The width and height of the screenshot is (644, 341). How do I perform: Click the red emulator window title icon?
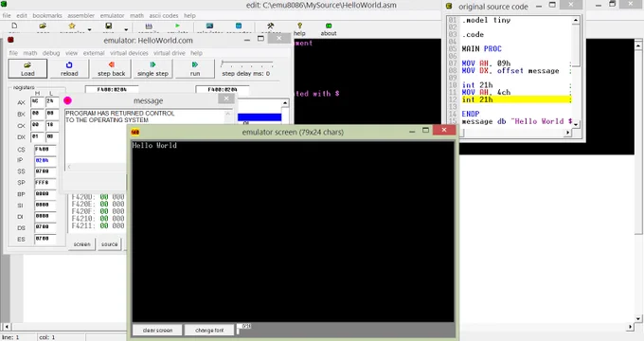point(10,40)
